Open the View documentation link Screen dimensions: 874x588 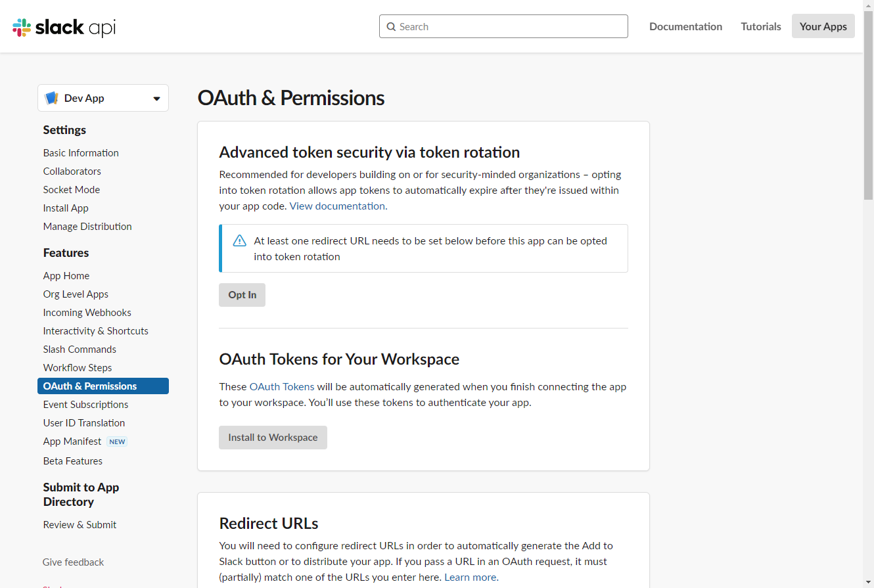[x=338, y=206]
